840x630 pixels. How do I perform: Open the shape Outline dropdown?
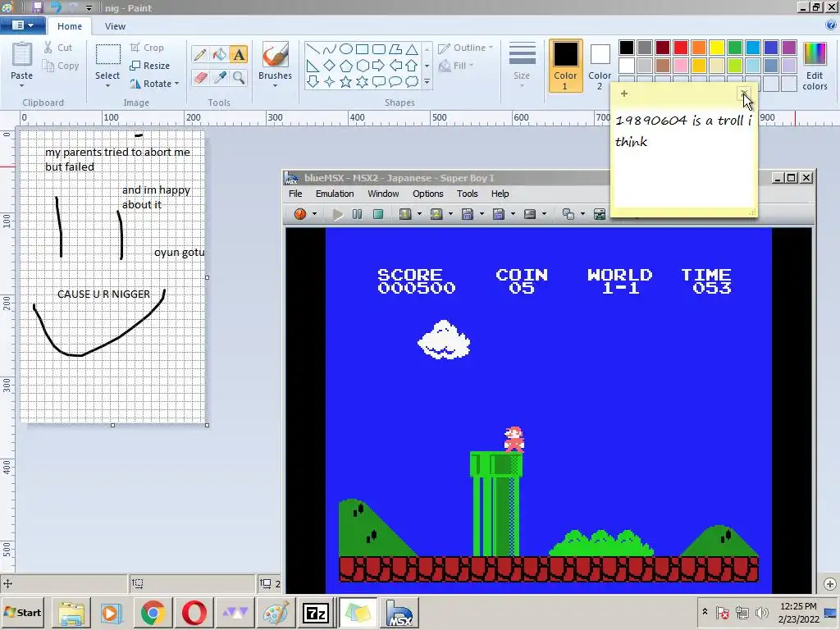pos(491,48)
